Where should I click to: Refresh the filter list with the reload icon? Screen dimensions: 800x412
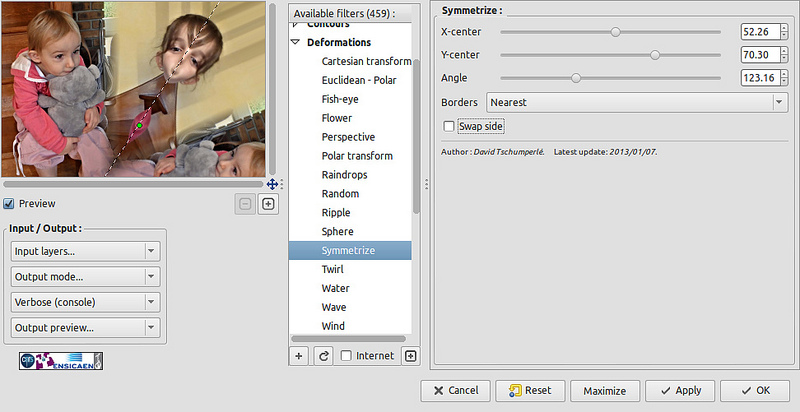(x=323, y=355)
